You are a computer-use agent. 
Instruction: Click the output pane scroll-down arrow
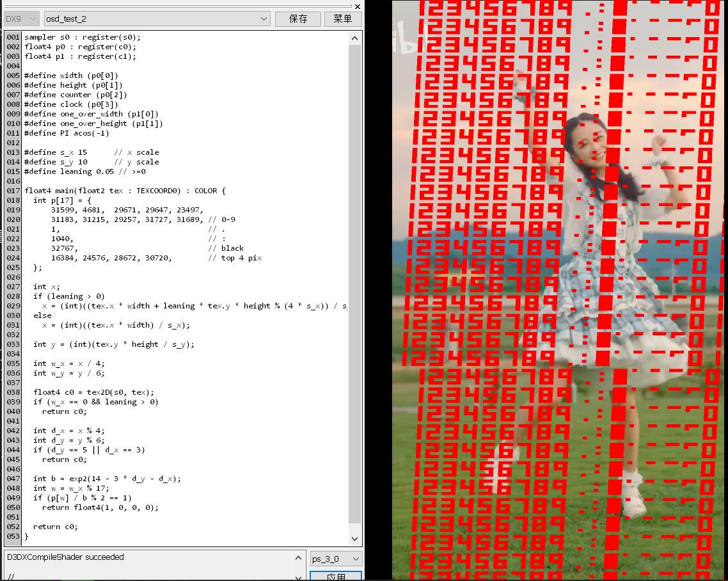pos(297,576)
